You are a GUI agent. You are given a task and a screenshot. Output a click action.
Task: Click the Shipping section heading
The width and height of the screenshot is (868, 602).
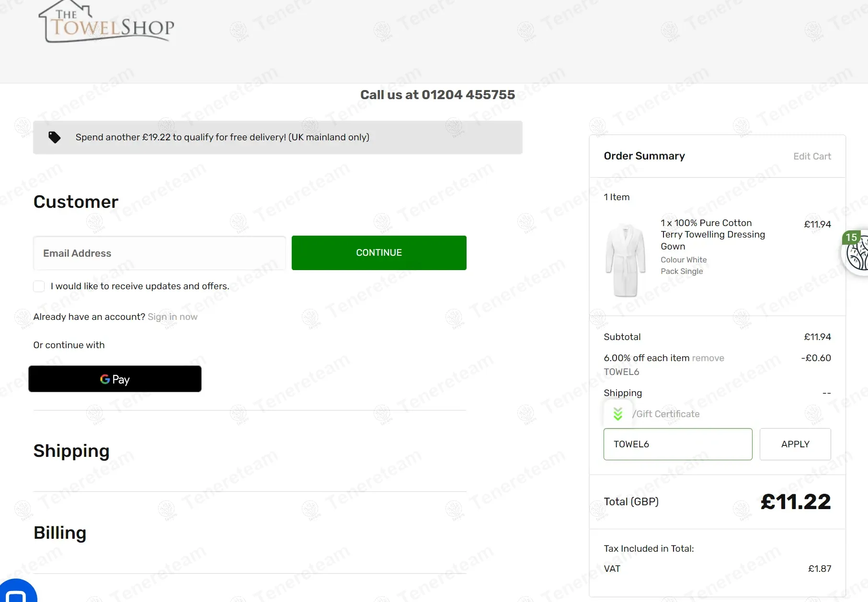coord(71,451)
